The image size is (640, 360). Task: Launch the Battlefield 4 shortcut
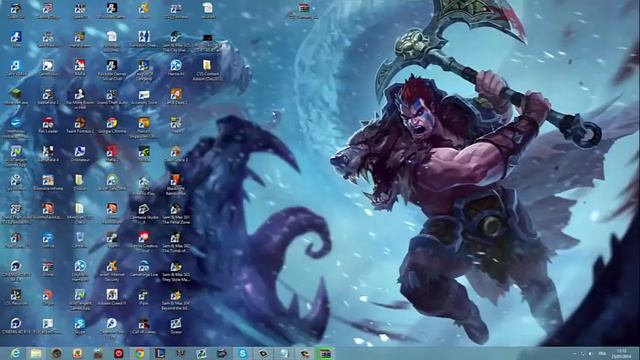[48, 154]
